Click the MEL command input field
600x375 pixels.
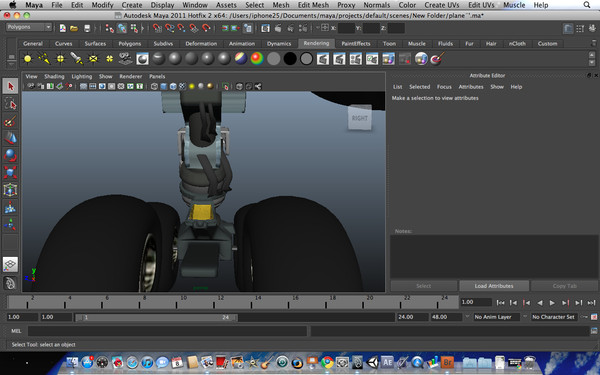(167, 331)
